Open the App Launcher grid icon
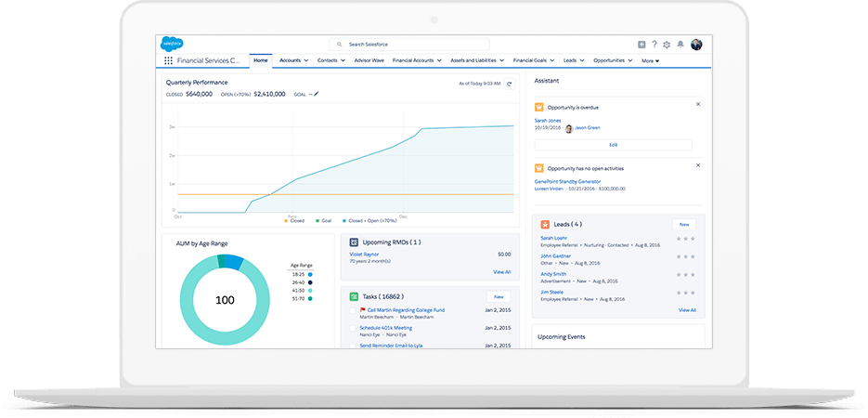868x418 pixels. [x=168, y=60]
